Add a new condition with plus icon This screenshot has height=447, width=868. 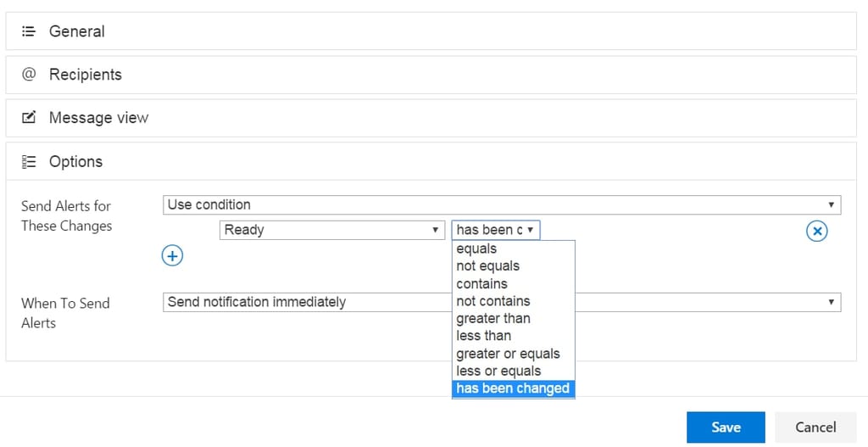172,256
